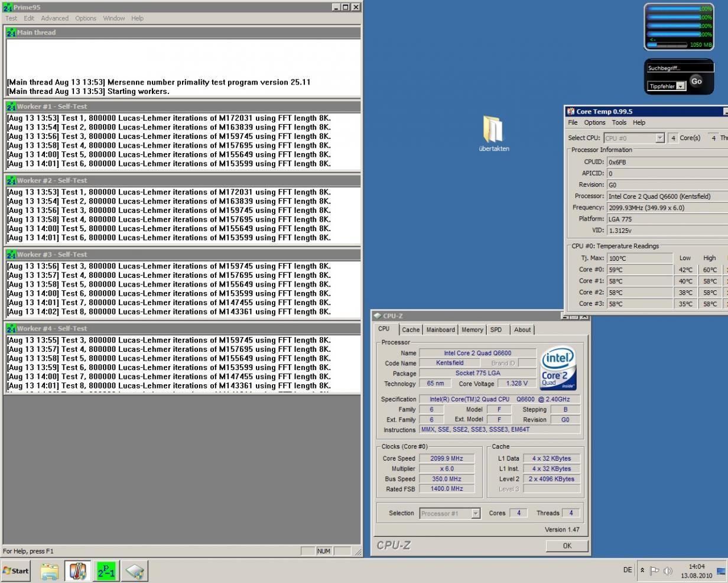Open Core Temp's Options menu
Viewport: 728px width, 583px height.
(594, 122)
